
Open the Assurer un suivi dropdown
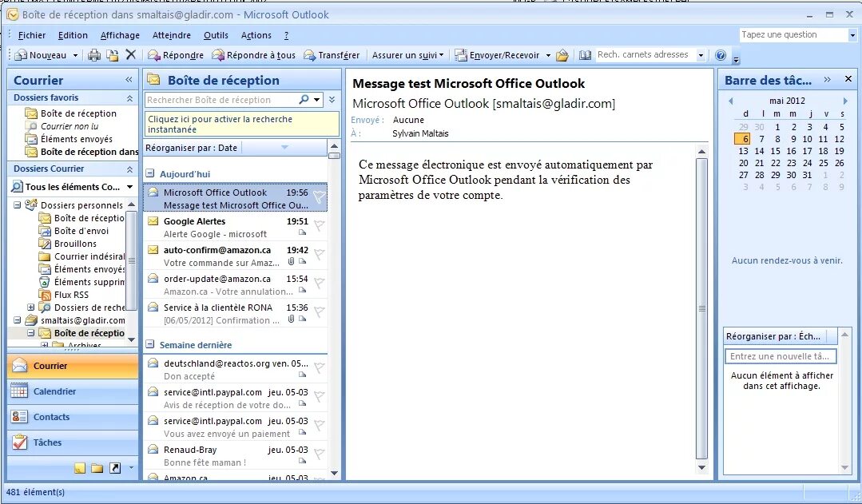(408, 55)
